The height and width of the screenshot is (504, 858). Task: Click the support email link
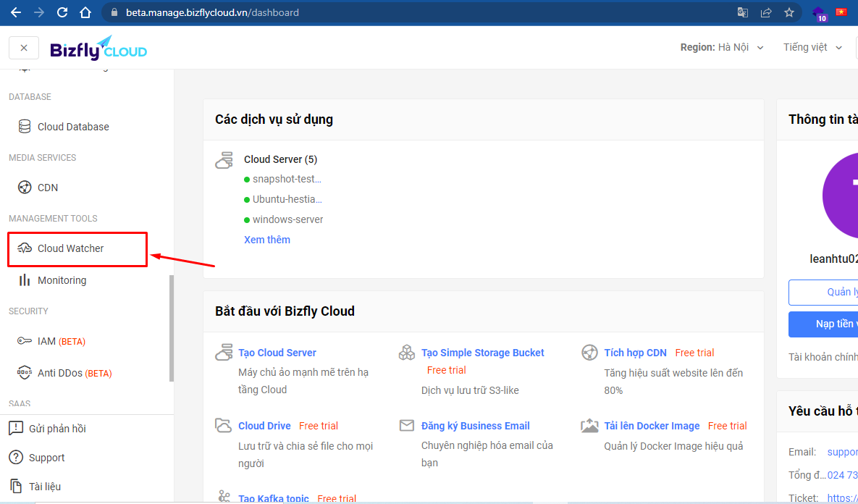pos(842,452)
